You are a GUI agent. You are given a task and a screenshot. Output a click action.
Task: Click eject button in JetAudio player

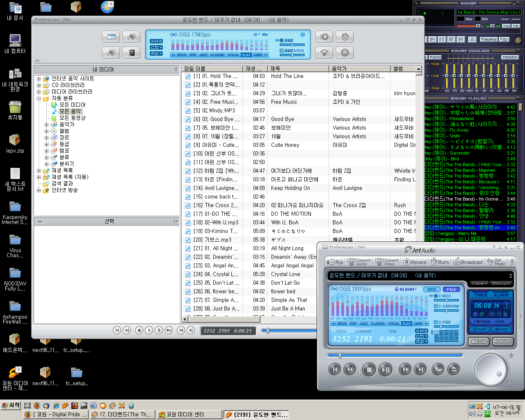tap(453, 370)
